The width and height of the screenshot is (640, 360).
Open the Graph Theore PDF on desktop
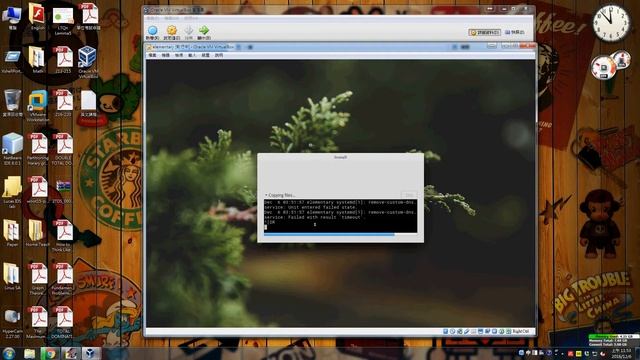click(x=38, y=279)
